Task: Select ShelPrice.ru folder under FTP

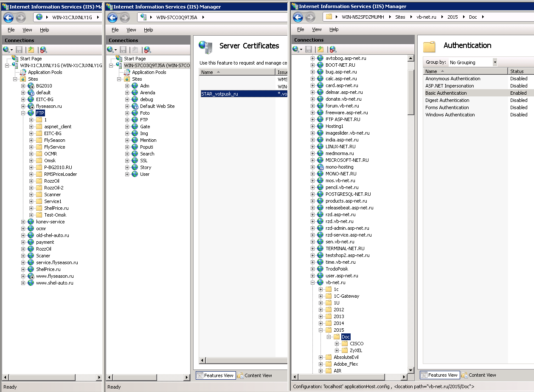Action: pyautogui.click(x=56, y=208)
